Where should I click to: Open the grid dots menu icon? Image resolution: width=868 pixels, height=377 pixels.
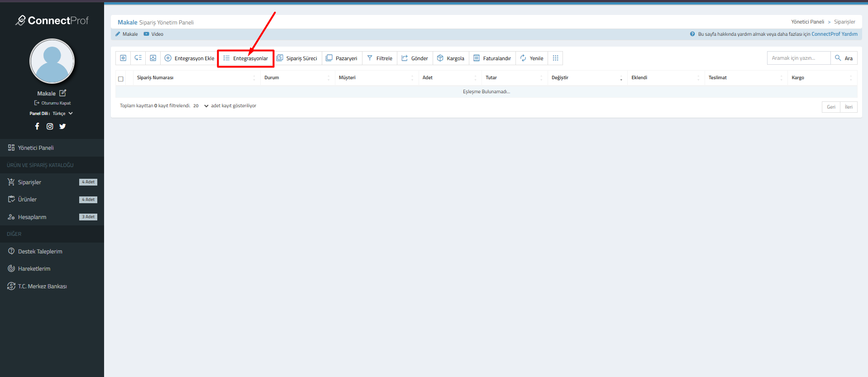pos(555,58)
